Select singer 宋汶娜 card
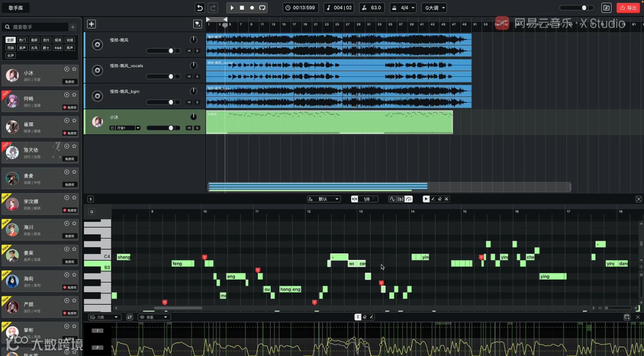The image size is (644, 356). click(x=40, y=204)
